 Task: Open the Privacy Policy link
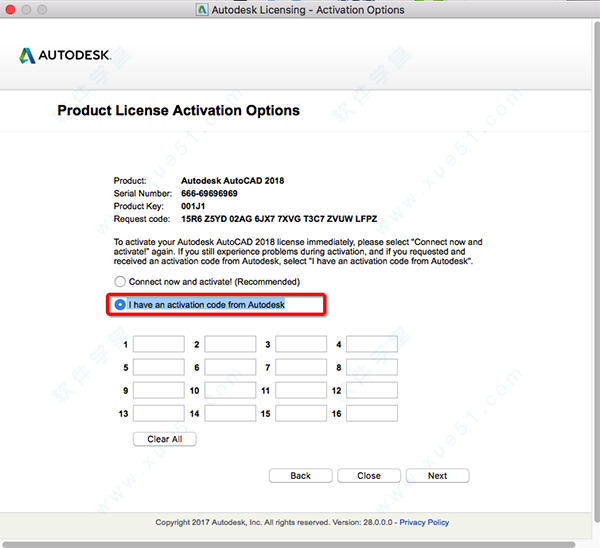click(424, 522)
